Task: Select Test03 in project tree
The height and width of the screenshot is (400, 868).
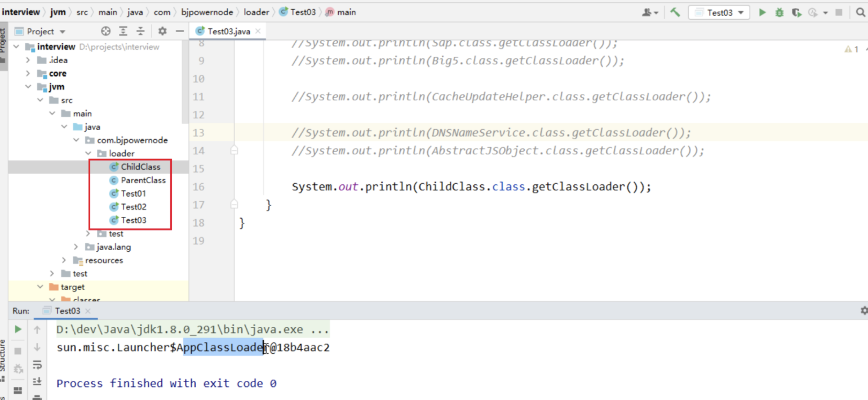Action: pos(128,220)
